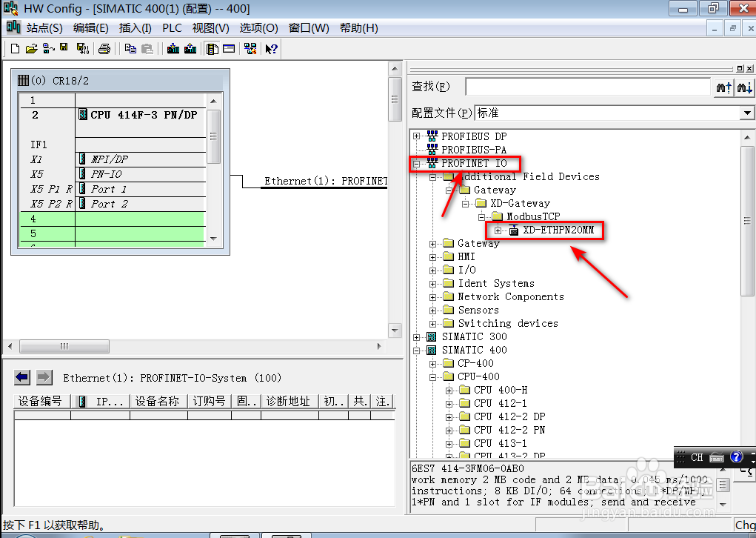Click the context Help arrow-question icon
756x538 pixels.
(x=272, y=49)
